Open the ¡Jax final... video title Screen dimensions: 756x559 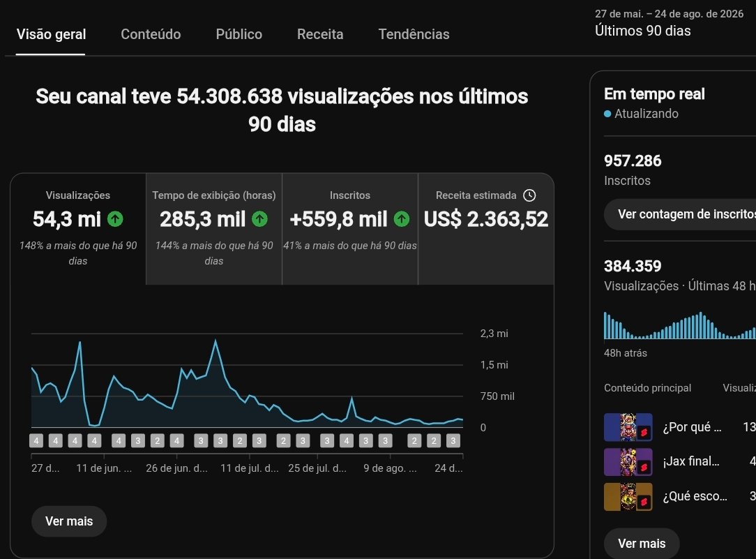point(691,462)
